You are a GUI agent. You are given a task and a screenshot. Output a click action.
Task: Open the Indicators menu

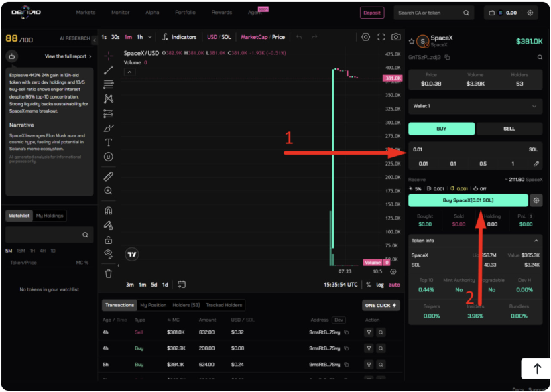coord(185,37)
